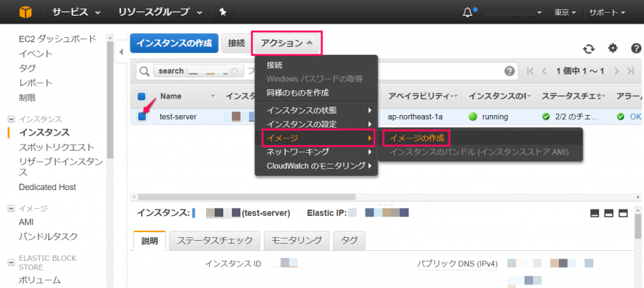This screenshot has height=288, width=644.
Task: Open the notifications bell icon
Action: (x=467, y=13)
